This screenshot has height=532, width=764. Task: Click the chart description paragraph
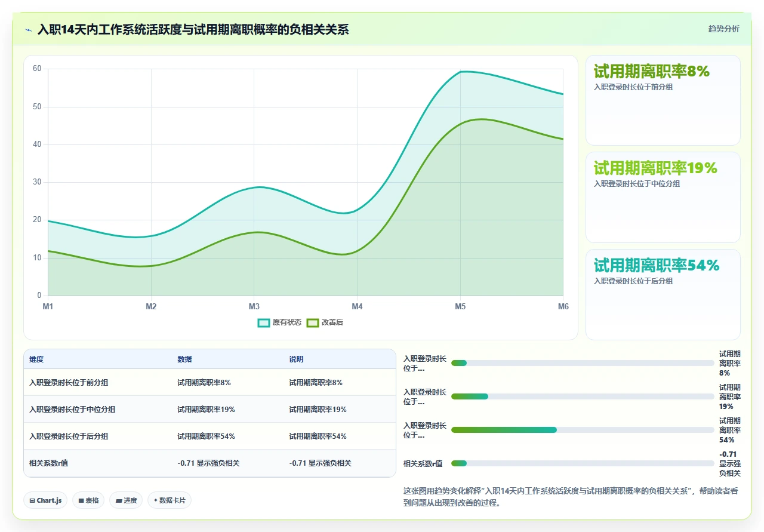point(571,497)
